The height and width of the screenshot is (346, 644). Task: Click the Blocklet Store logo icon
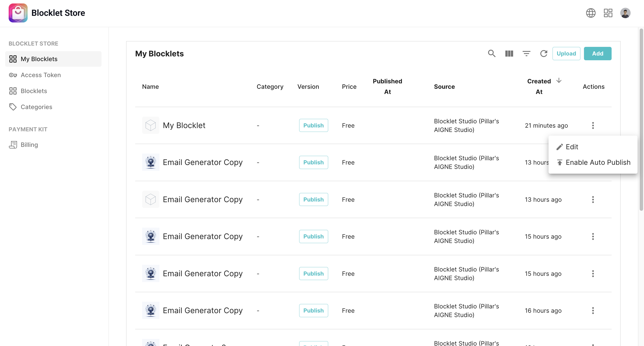click(x=18, y=13)
